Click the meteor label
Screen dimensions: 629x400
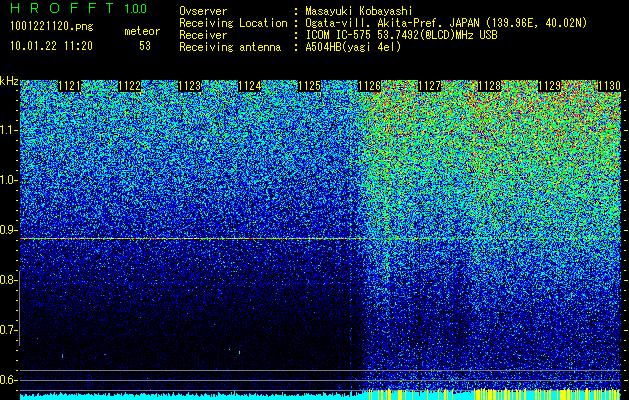142,31
